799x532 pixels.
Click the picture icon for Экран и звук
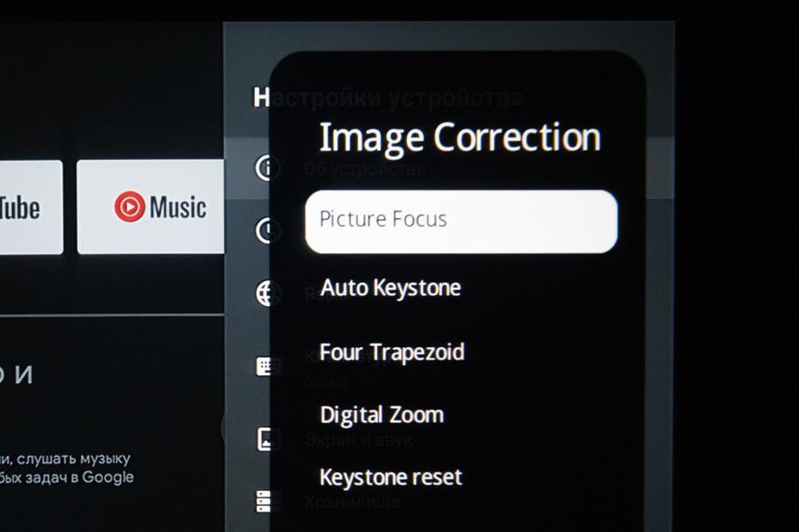pos(267,439)
